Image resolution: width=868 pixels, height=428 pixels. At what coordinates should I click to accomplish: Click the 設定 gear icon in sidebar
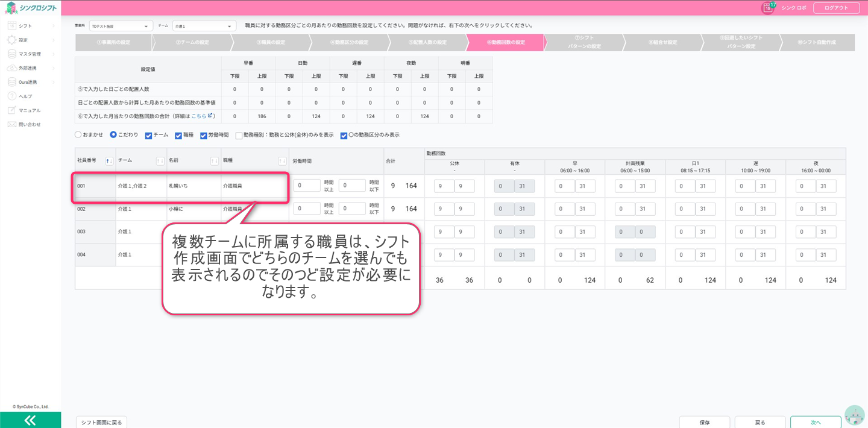(x=11, y=40)
